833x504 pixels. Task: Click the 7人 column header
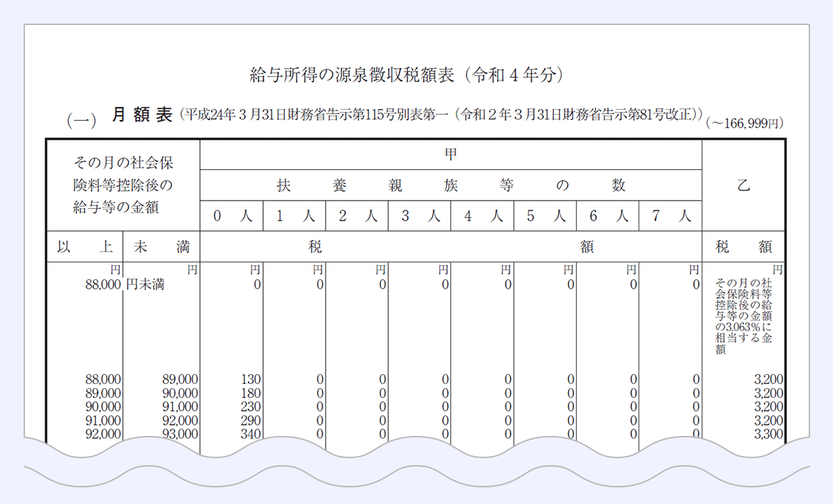670,215
